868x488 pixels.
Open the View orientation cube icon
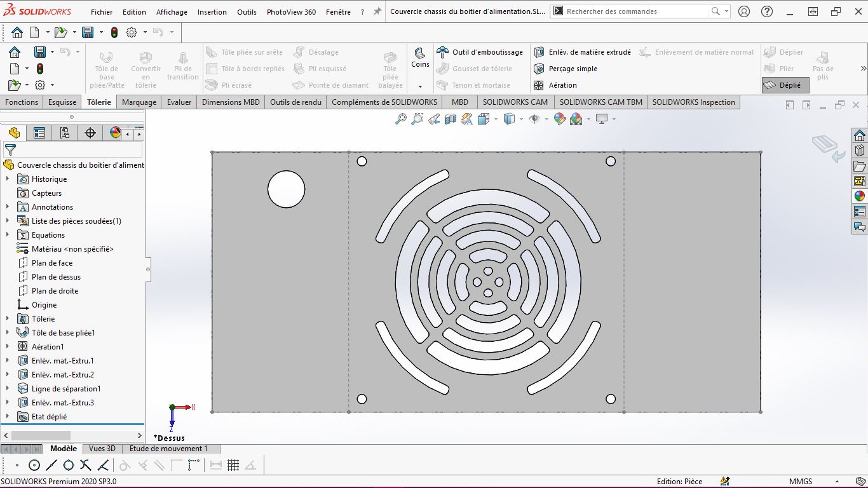[484, 119]
